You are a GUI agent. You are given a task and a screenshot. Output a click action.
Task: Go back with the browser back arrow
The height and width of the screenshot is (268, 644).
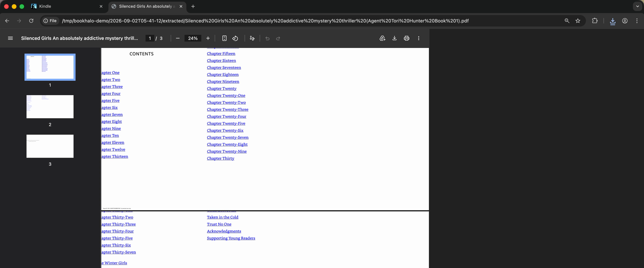[x=7, y=21]
